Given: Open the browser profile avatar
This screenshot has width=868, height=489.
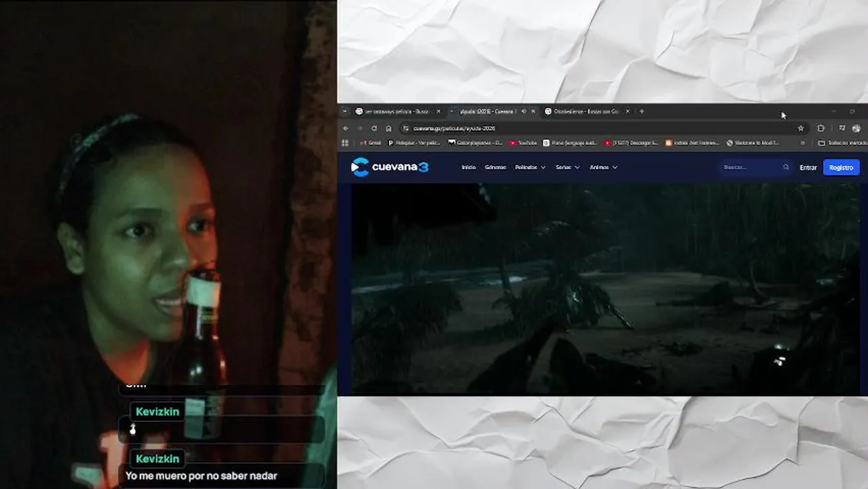Looking at the screenshot, I should point(856,128).
